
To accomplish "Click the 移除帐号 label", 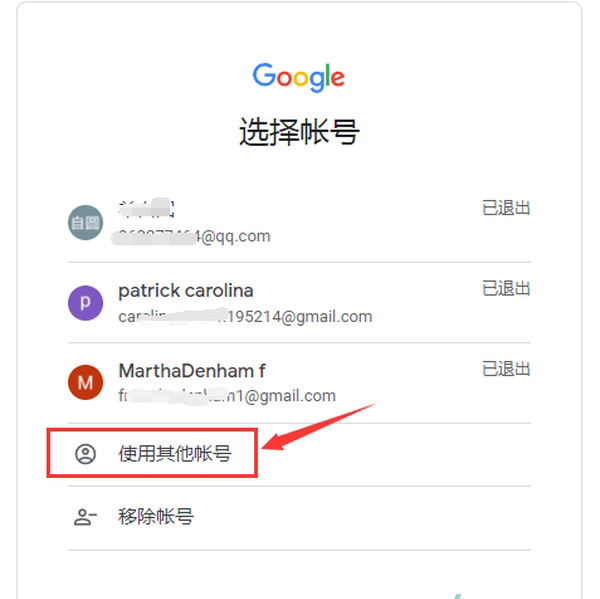I will point(156,517).
